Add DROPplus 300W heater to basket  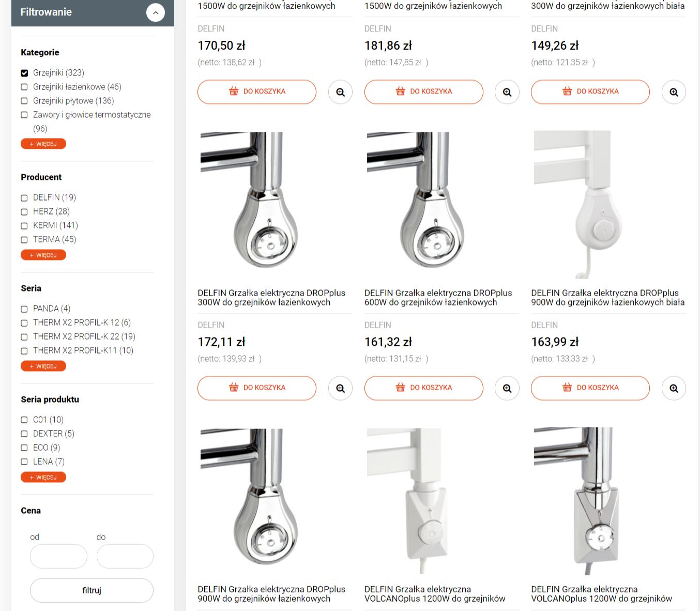[x=256, y=388]
